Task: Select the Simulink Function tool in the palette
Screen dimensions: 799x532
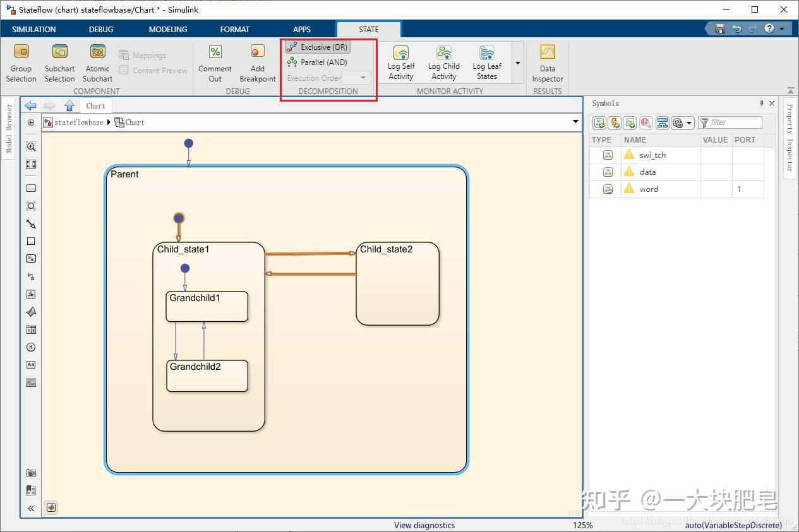Action: pyautogui.click(x=31, y=276)
